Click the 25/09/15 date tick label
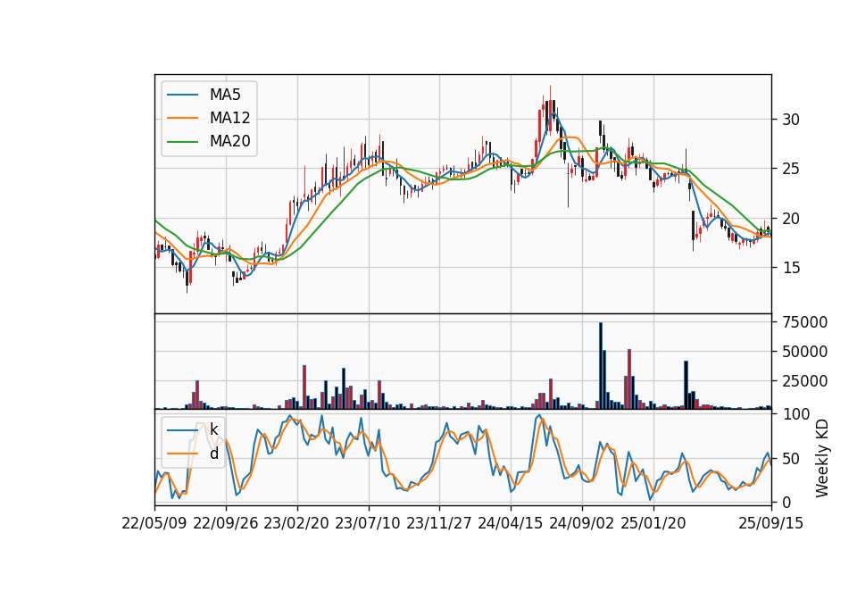Image resolution: width=857 pixels, height=616 pixels. click(771, 523)
